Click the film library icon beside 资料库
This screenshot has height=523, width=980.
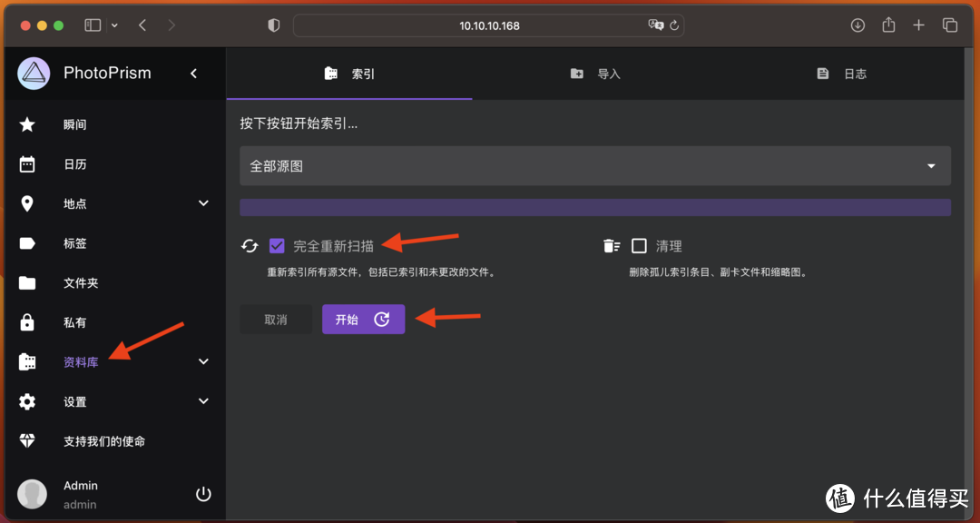click(x=27, y=361)
